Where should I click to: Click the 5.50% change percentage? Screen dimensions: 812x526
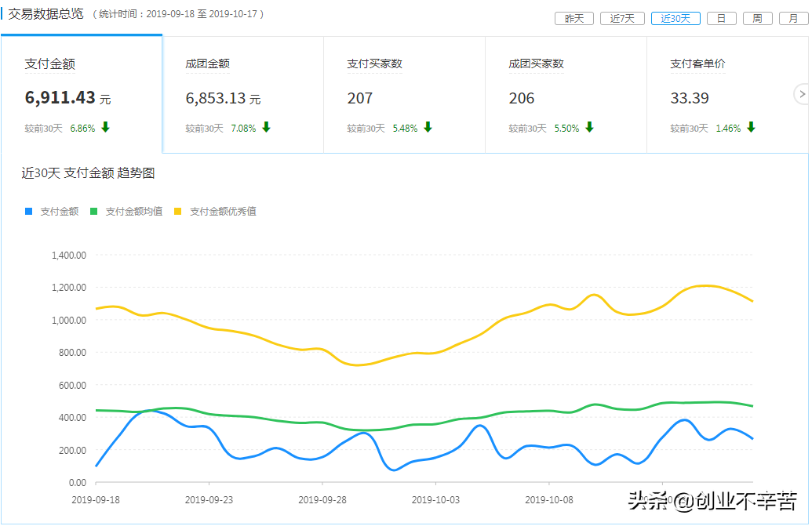[566, 129]
